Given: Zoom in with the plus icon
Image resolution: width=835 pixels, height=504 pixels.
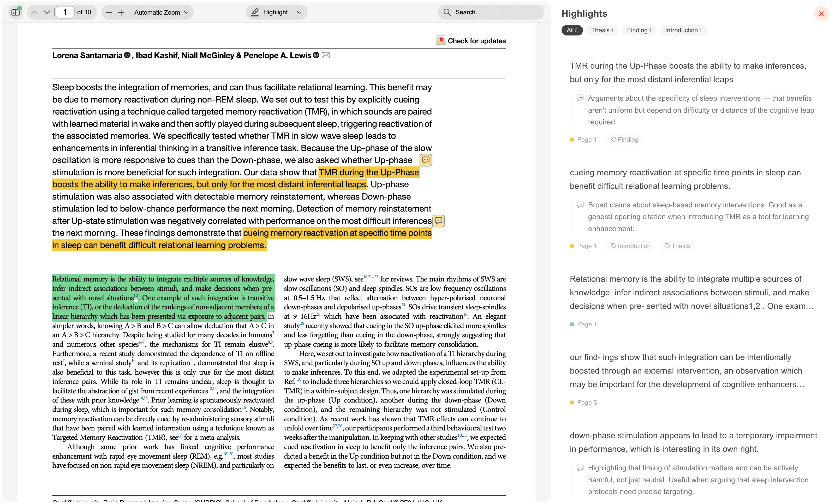Looking at the screenshot, I should pyautogui.click(x=121, y=13).
